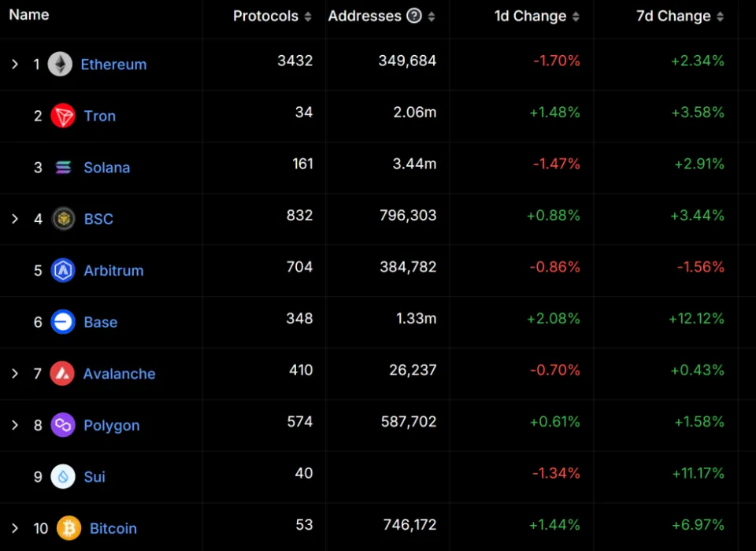756x551 pixels.
Task: Click the Arbitrum blue logo icon
Action: coord(63,271)
